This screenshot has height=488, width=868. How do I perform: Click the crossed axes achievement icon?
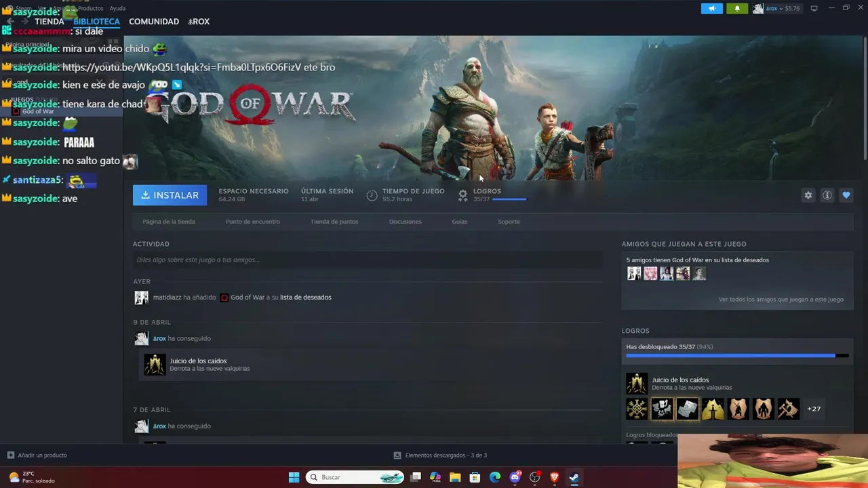(x=788, y=409)
